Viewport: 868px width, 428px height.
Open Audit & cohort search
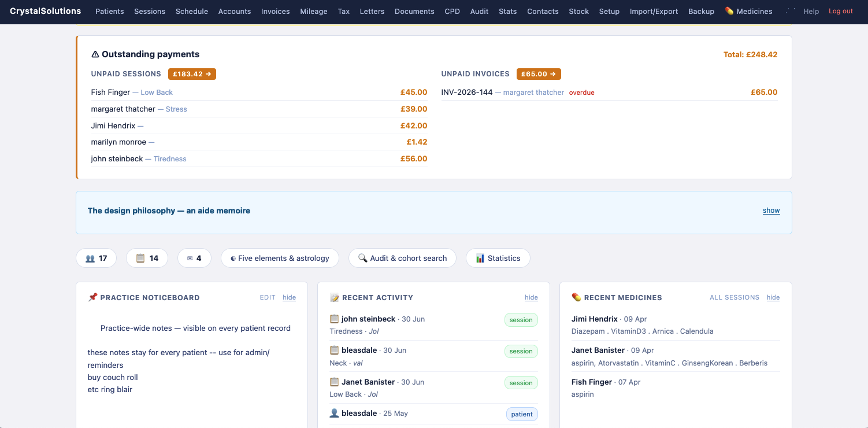(402, 258)
